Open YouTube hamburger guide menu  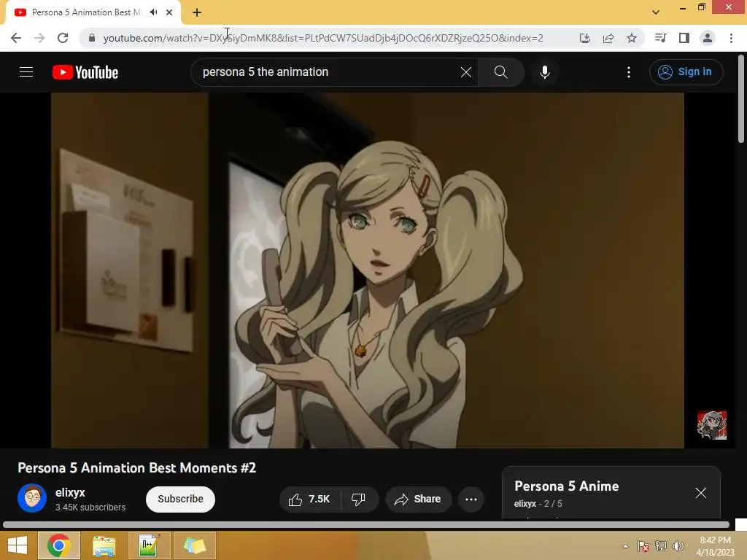[x=26, y=72]
